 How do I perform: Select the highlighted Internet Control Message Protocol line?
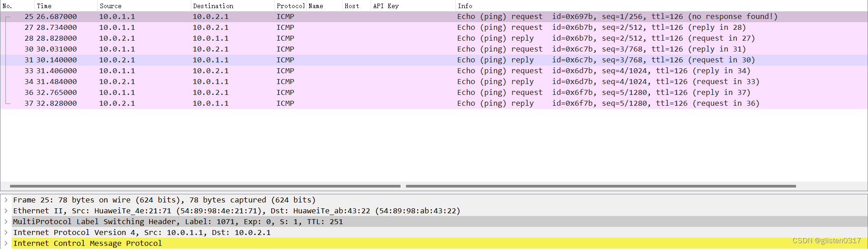(87, 243)
